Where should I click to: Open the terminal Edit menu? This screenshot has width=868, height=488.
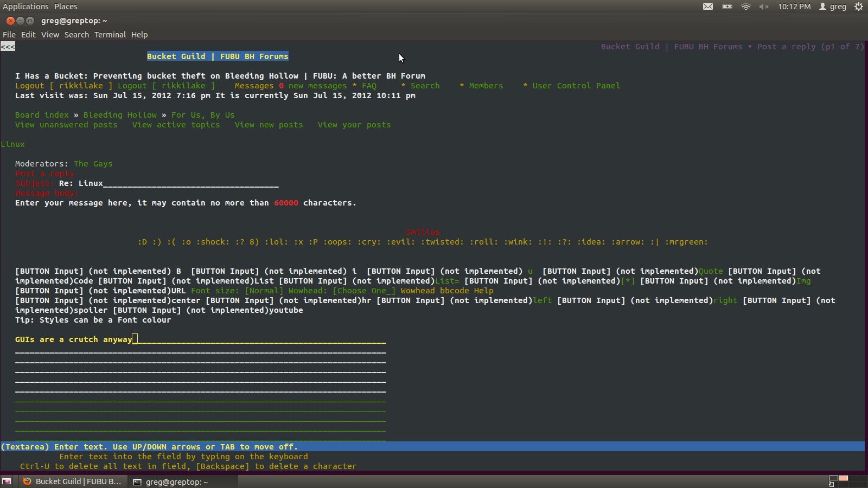(x=28, y=35)
